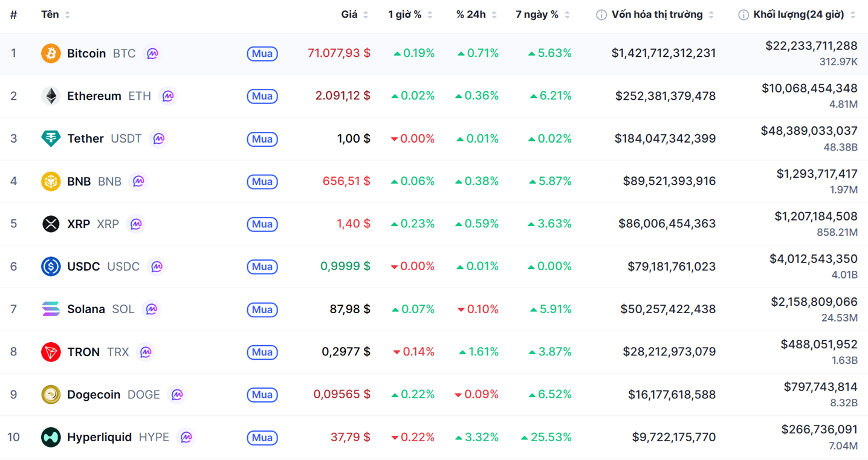
Task: Click Mua button for Dogecoin
Action: pyautogui.click(x=262, y=395)
